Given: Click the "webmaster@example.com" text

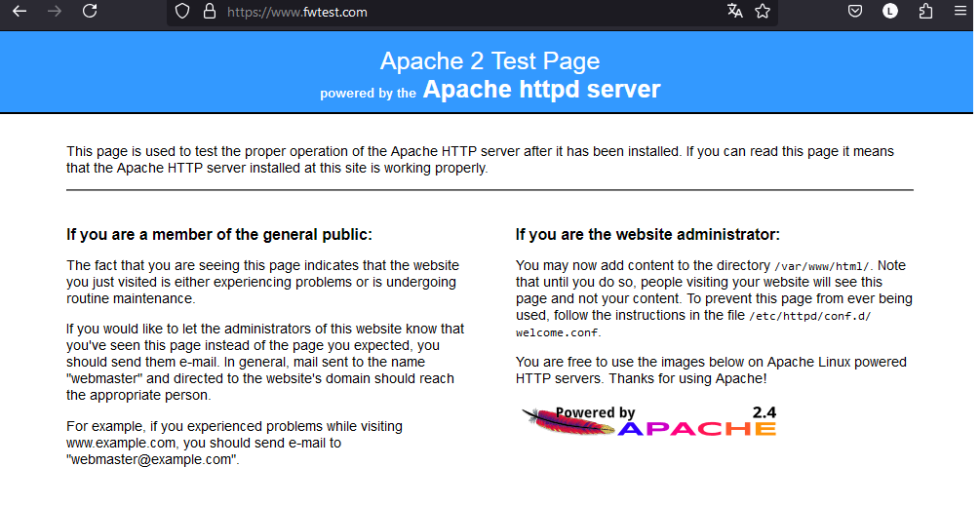Looking at the screenshot, I should pyautogui.click(x=151, y=460).
